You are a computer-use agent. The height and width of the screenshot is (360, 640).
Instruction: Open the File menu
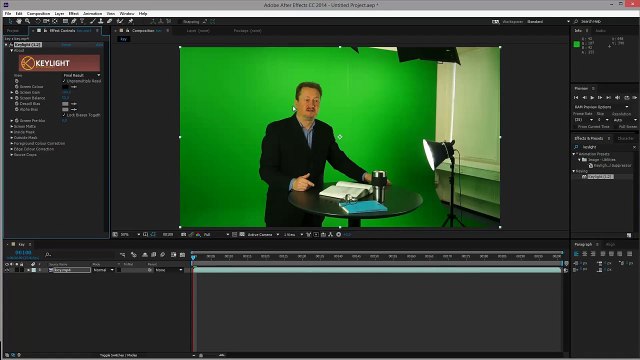(x=8, y=13)
